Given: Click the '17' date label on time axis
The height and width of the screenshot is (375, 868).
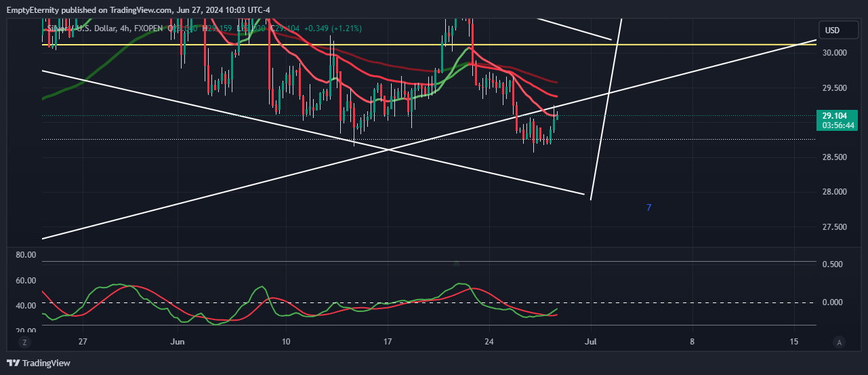Looking at the screenshot, I should click(388, 342).
